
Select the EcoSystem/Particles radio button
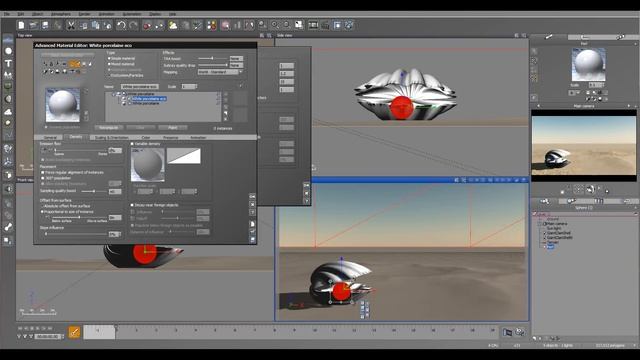(109, 76)
